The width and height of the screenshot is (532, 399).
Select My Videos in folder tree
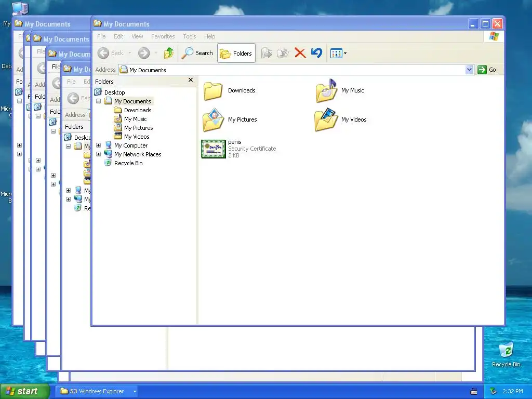[137, 137]
